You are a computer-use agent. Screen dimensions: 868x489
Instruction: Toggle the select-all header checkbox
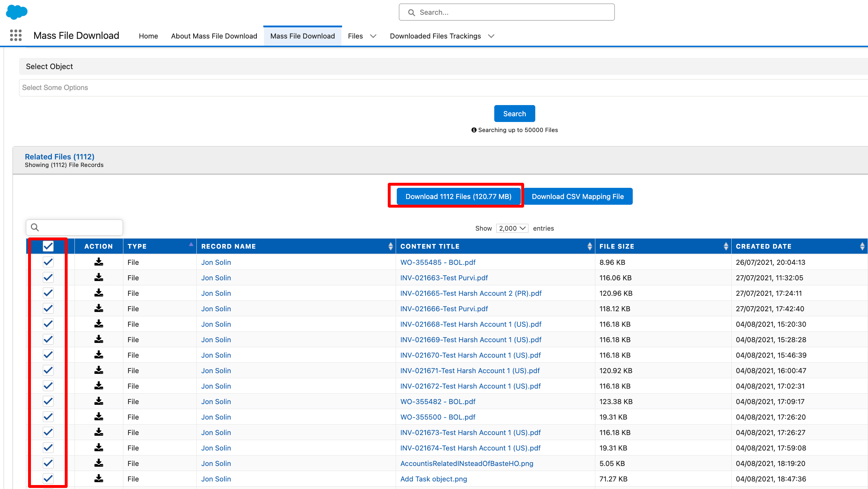click(x=48, y=246)
